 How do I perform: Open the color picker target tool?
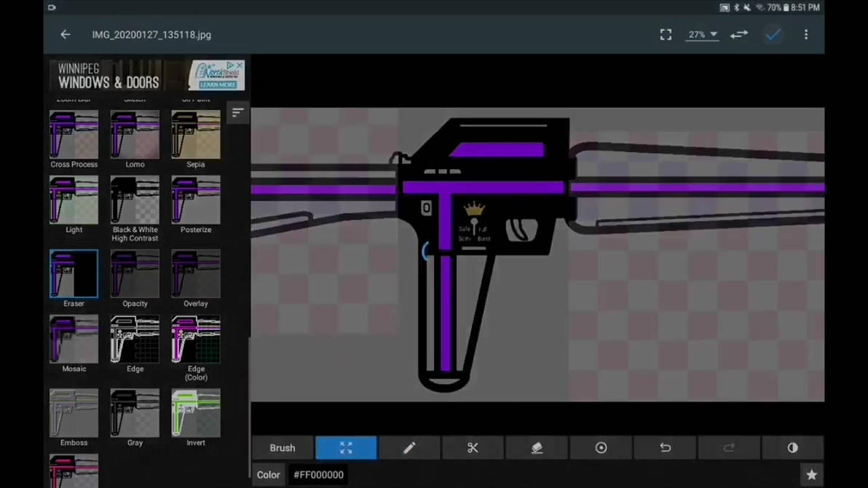tap(601, 447)
